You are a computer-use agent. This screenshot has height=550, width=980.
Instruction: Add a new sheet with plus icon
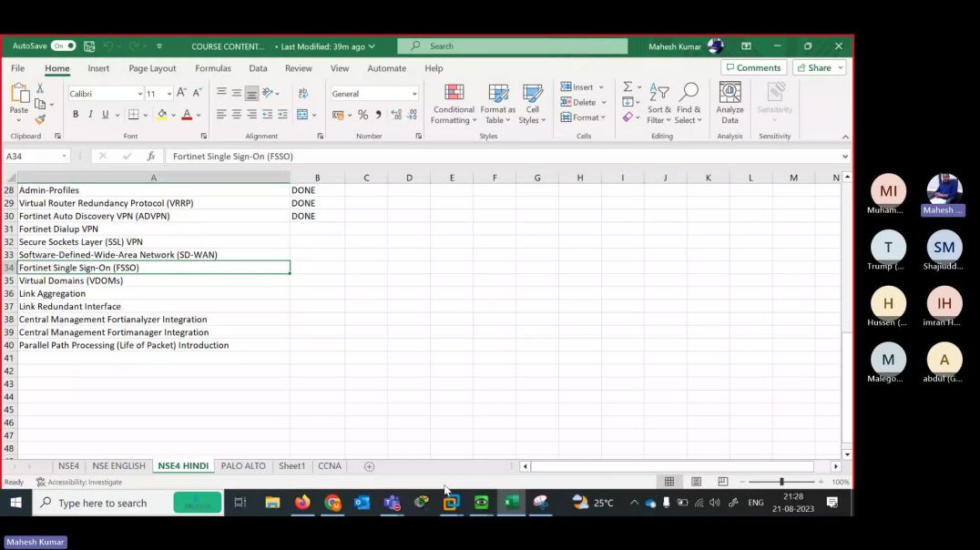(x=370, y=466)
